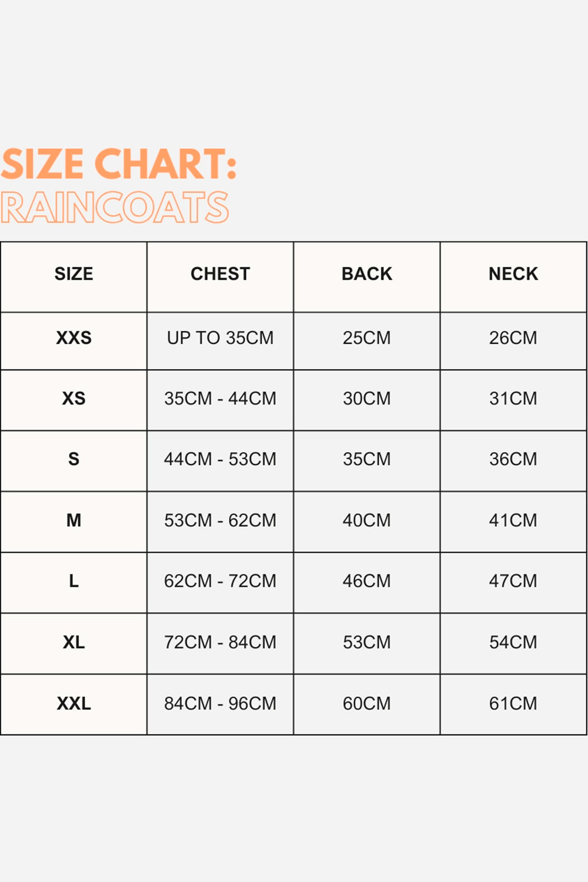Screen dimensions: 588x882
Task: Select the CHEST column header
Action: point(220,274)
